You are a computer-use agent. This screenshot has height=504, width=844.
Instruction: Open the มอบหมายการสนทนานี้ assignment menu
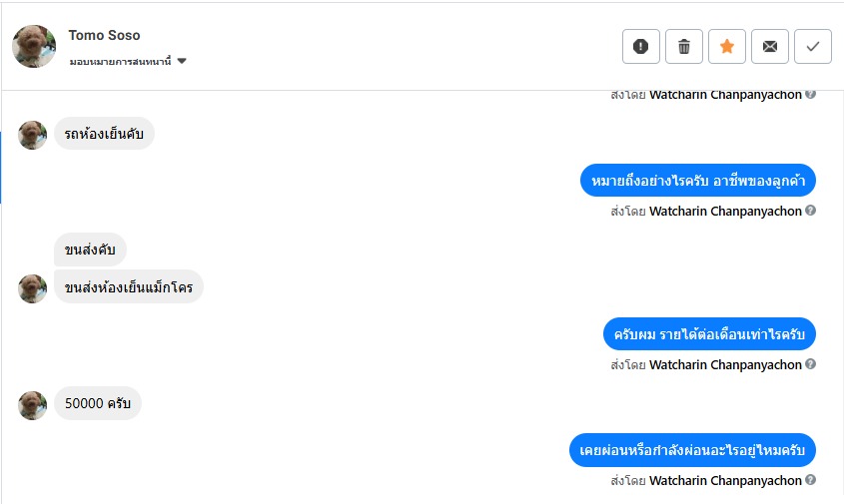120,62
